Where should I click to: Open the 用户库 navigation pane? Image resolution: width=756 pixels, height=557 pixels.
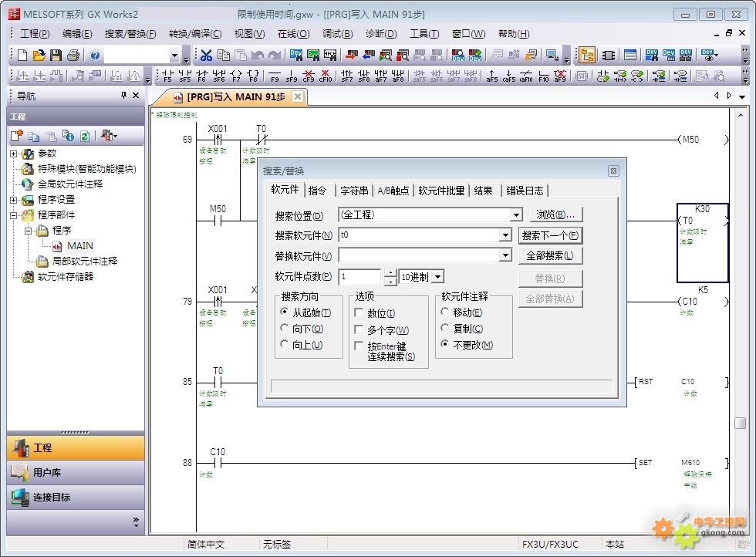tap(76, 473)
